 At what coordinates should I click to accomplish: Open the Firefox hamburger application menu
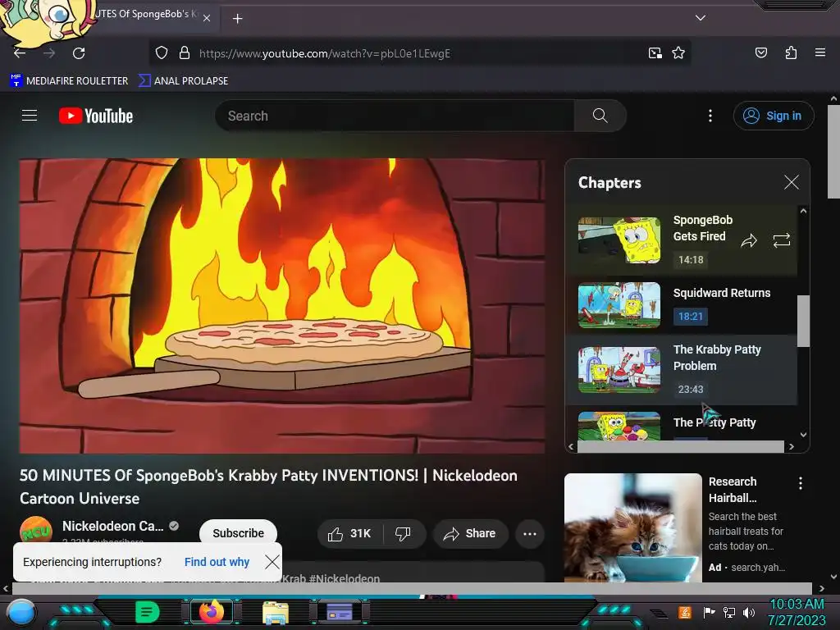tap(819, 52)
